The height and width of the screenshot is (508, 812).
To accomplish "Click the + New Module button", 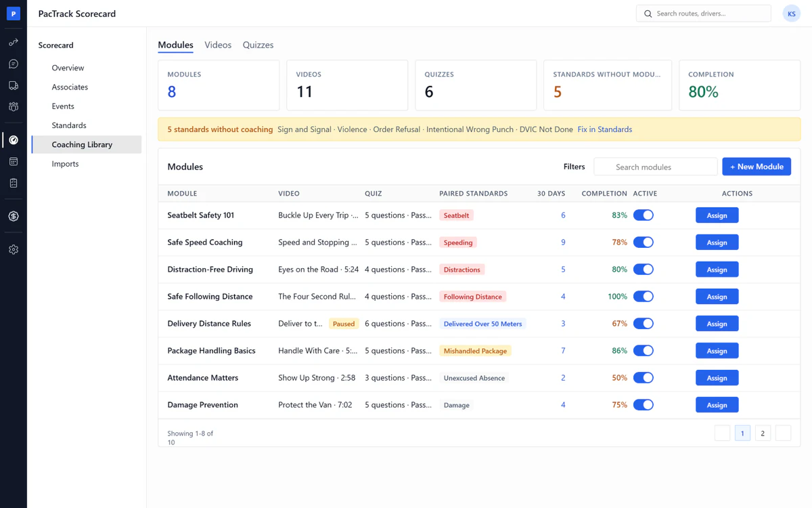I will click(x=757, y=167).
